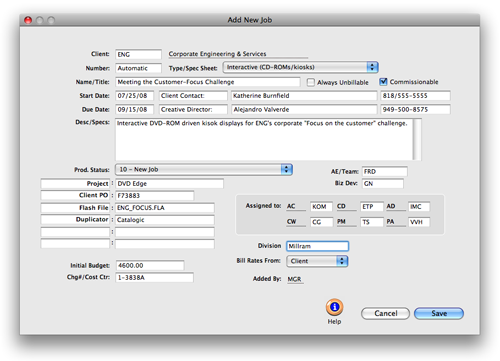Click the AD role label

(391, 206)
